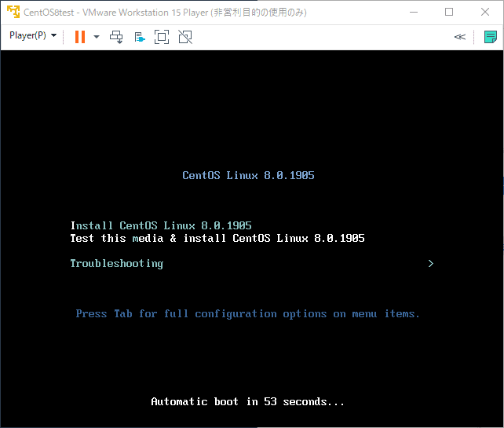Suspend the VM with the orange pause button
The height and width of the screenshot is (428, 504).
tap(80, 37)
